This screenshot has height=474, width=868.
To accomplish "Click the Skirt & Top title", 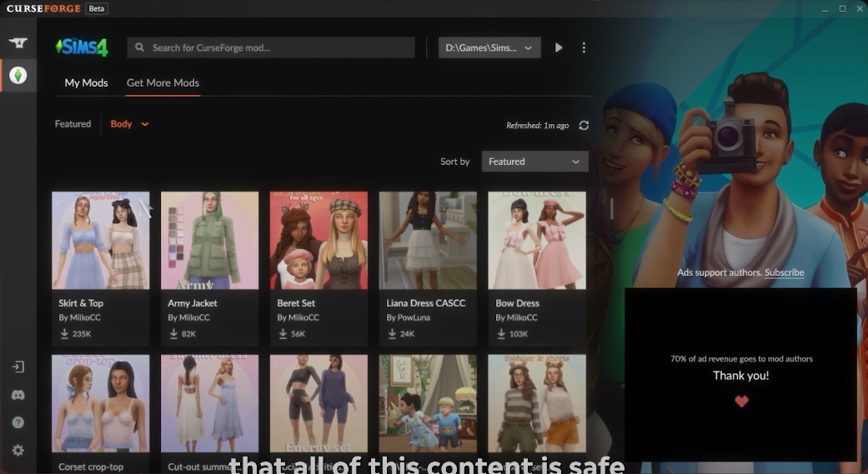I will pyautogui.click(x=81, y=303).
